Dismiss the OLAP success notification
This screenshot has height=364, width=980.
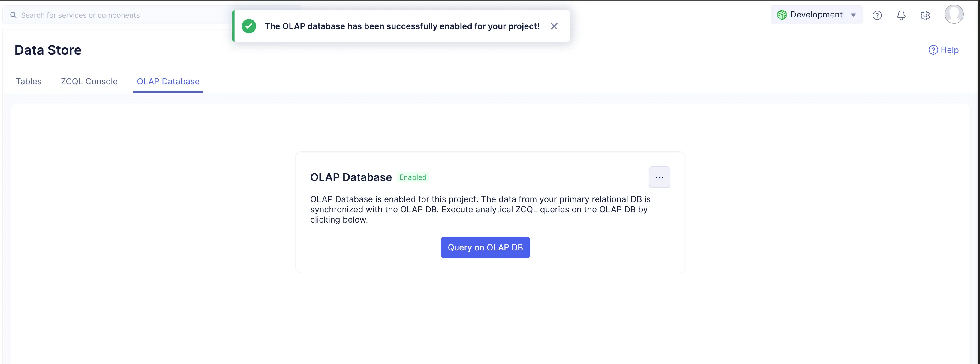pyautogui.click(x=554, y=26)
